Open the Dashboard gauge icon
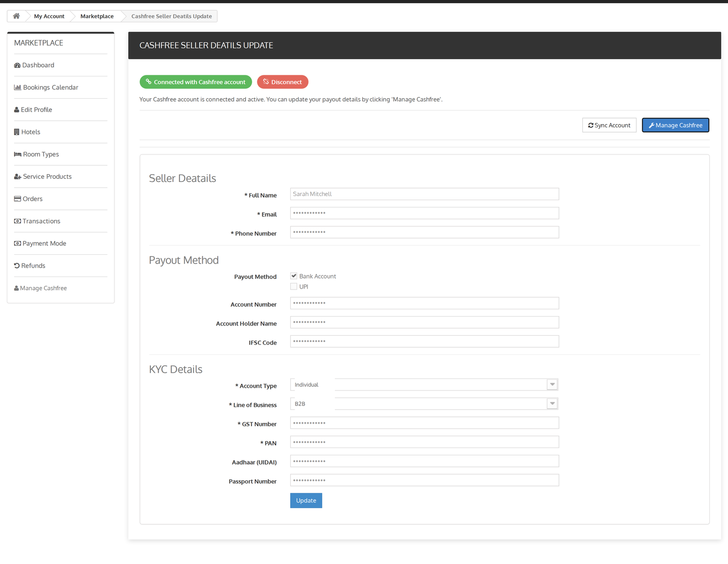The image size is (728, 564). (x=17, y=65)
